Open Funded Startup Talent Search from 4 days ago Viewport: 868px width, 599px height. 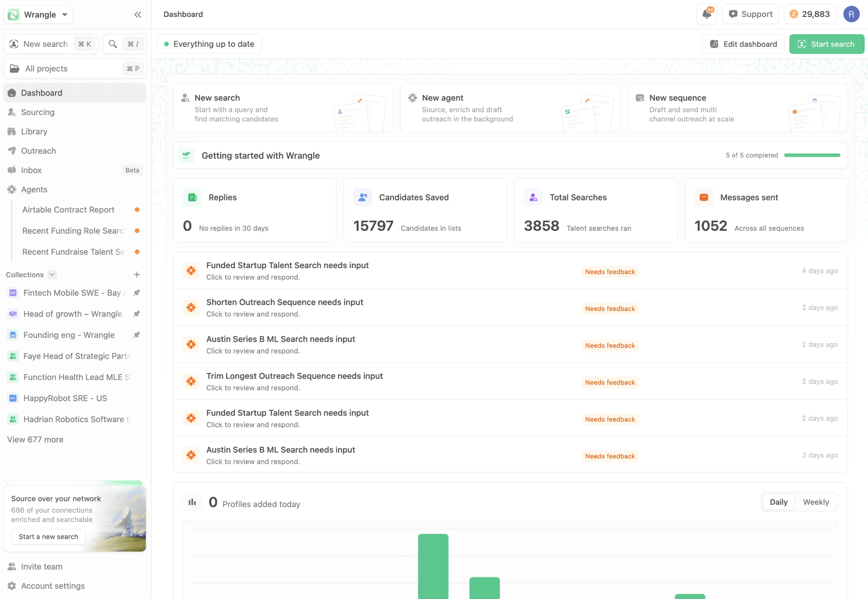[x=510, y=271]
